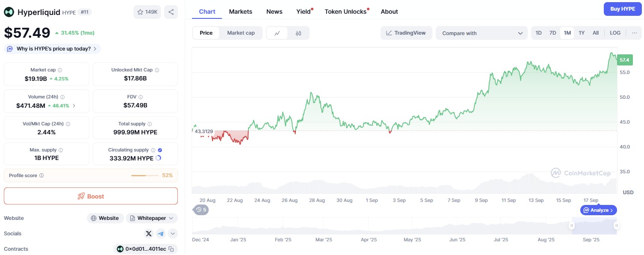Copy the contract address 0x0d01...4011ec

click(x=171, y=249)
